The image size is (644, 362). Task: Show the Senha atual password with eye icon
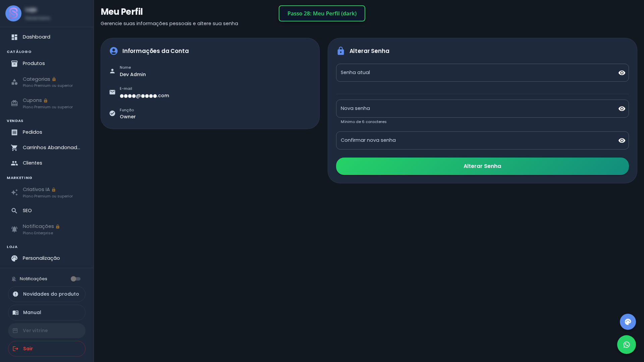(622, 73)
